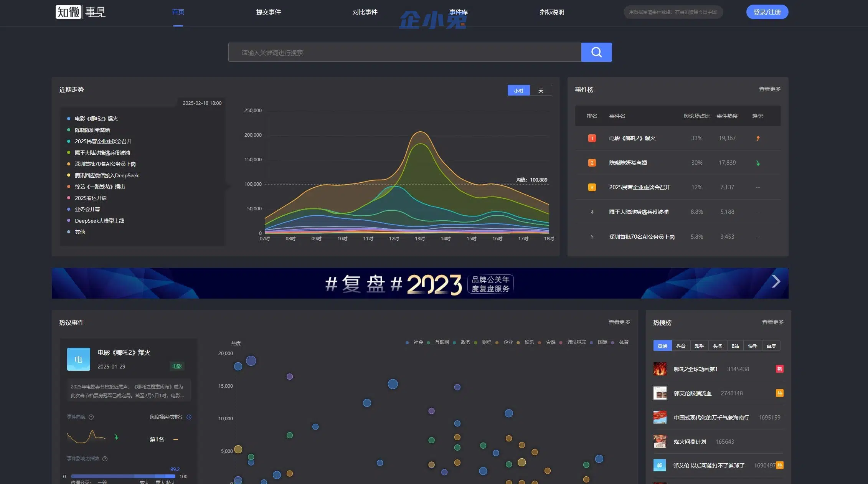Click 查看更多 in 热搜榜 panel

tap(773, 322)
